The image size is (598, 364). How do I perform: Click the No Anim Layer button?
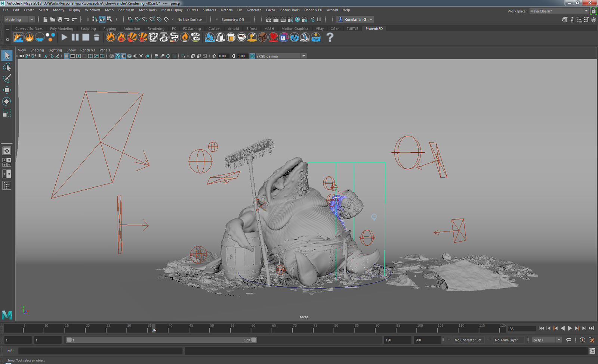click(x=506, y=340)
